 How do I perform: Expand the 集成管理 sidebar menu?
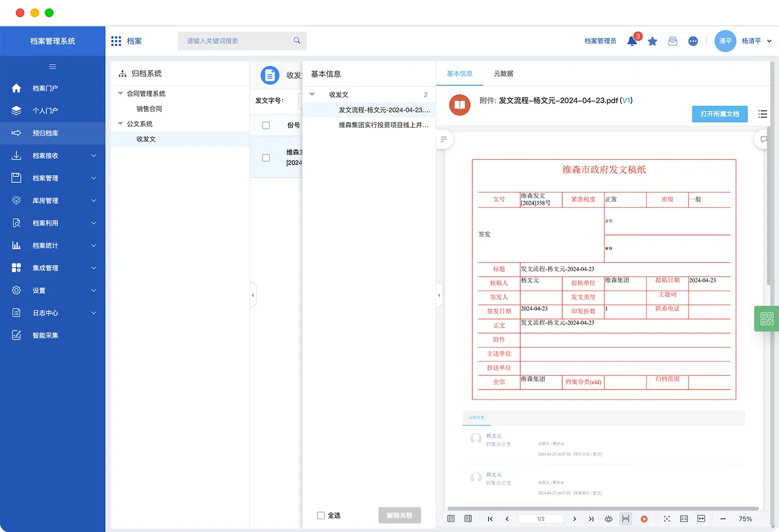point(94,268)
